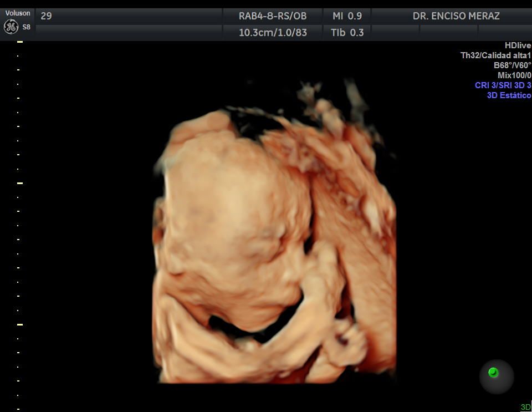Image resolution: width=532 pixels, height=412 pixels.
Task: Select the 3D Estático mode label
Action: pyautogui.click(x=509, y=95)
